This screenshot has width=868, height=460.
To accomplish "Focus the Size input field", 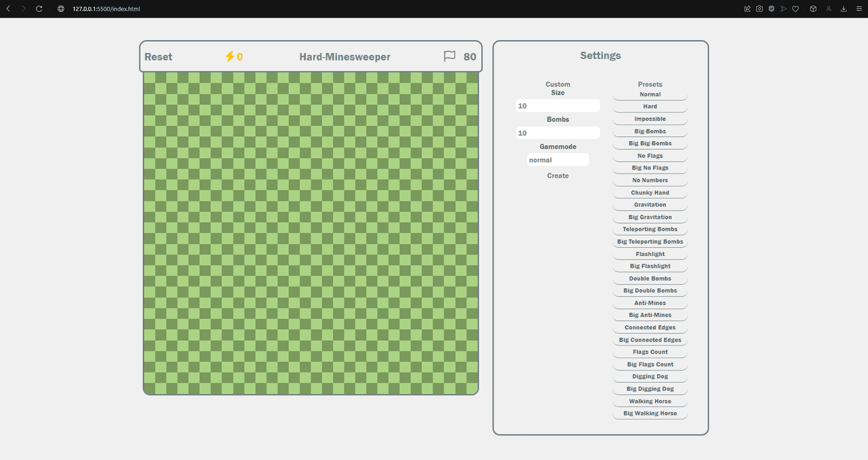I will [x=558, y=106].
